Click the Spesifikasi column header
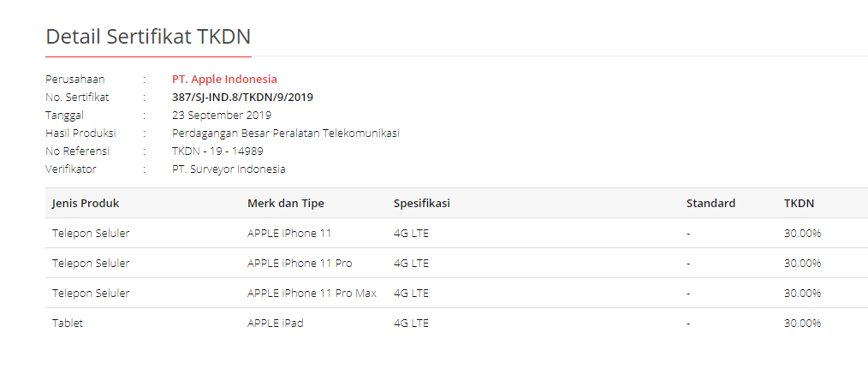This screenshot has width=868, height=368. pos(422,203)
